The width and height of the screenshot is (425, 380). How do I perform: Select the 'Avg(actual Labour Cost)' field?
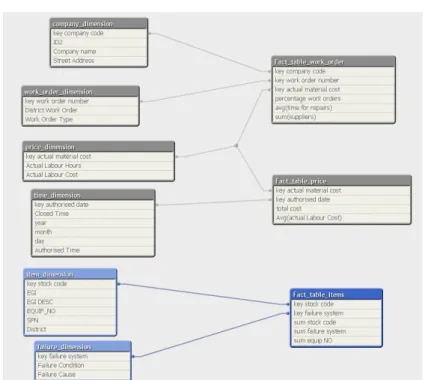pos(342,218)
